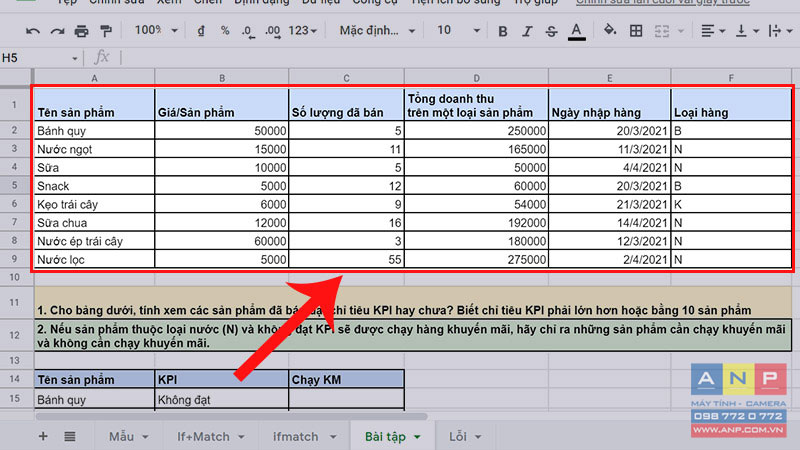This screenshot has height=450, width=800.
Task: Select cell "Kẹo trái cây"
Action: click(x=94, y=204)
